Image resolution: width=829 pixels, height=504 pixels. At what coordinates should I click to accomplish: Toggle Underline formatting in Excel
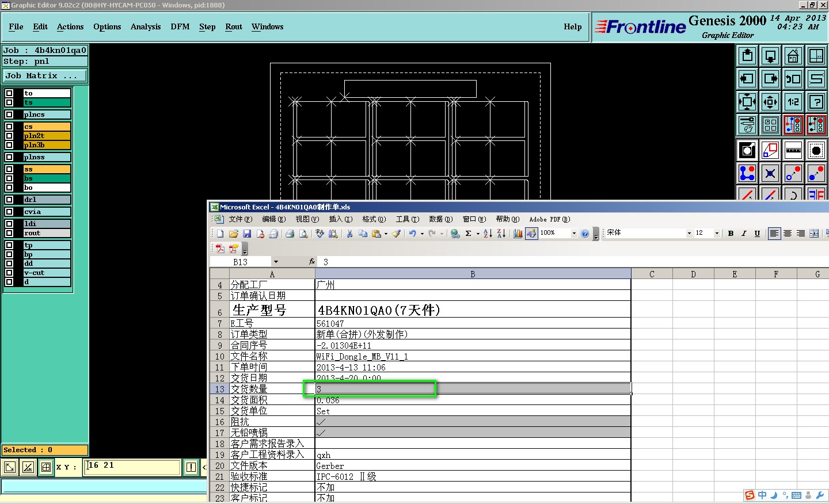click(x=757, y=233)
